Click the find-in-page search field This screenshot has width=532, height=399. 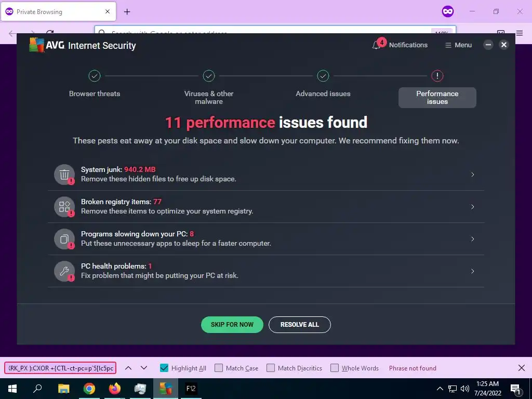[x=60, y=368]
